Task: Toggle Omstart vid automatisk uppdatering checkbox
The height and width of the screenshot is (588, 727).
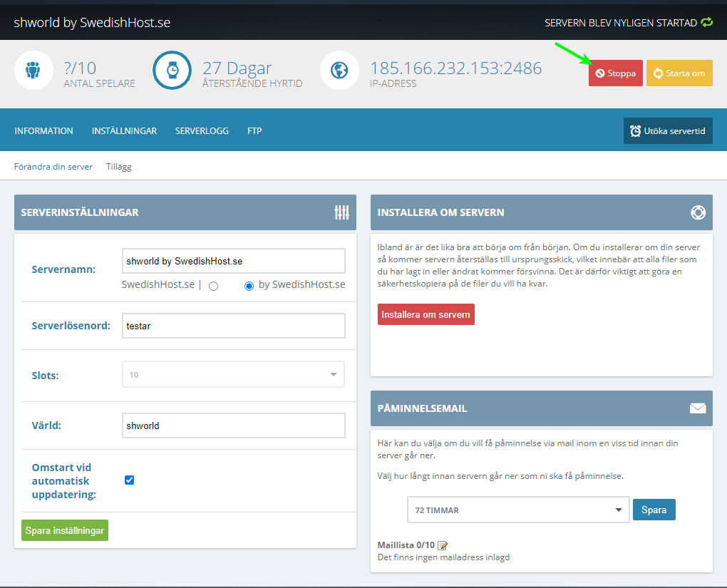Action: tap(129, 480)
